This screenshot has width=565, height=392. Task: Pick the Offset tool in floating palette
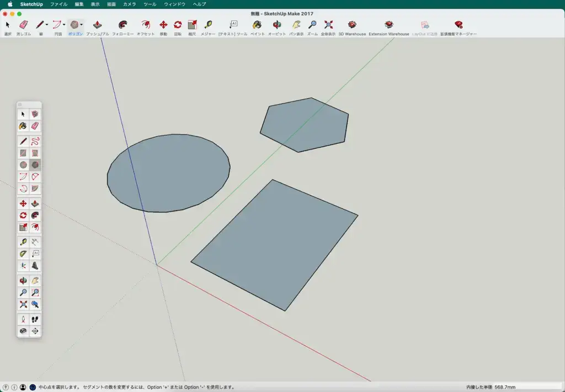click(35, 228)
